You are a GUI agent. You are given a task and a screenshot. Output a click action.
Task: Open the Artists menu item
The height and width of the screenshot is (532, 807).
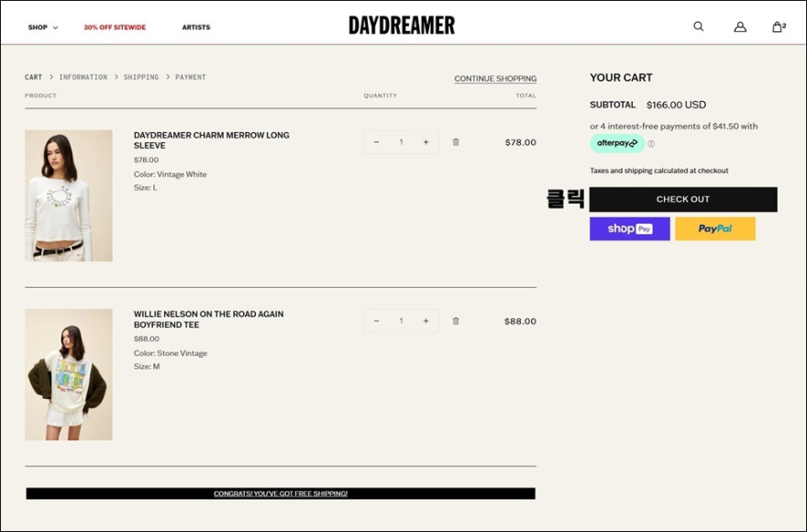196,28
